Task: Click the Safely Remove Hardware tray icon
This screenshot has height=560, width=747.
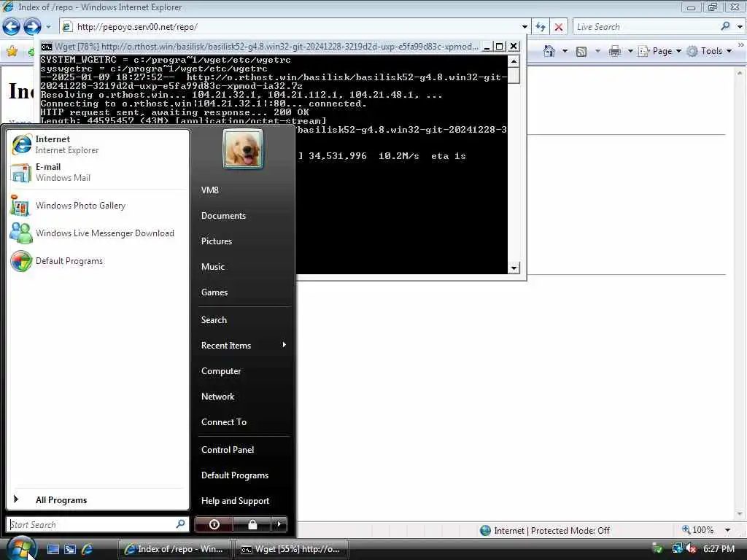Action: 657,548
